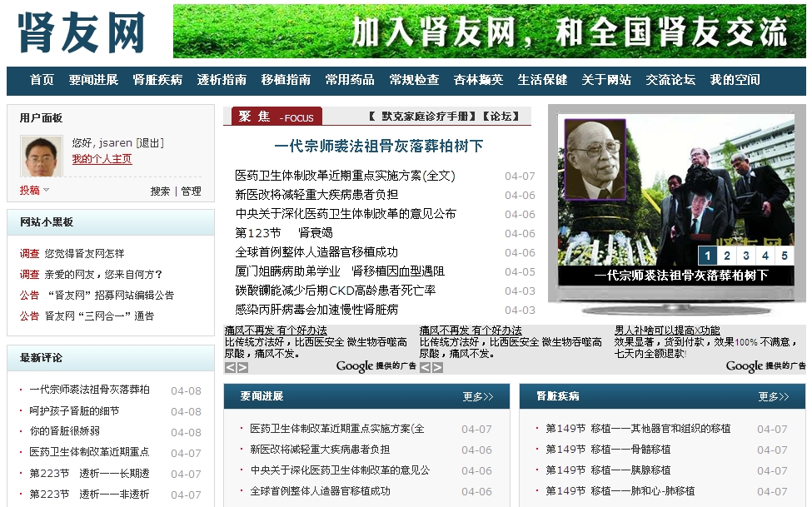Select slide 5 in the slideshow
The image size is (812, 507).
[x=785, y=256]
